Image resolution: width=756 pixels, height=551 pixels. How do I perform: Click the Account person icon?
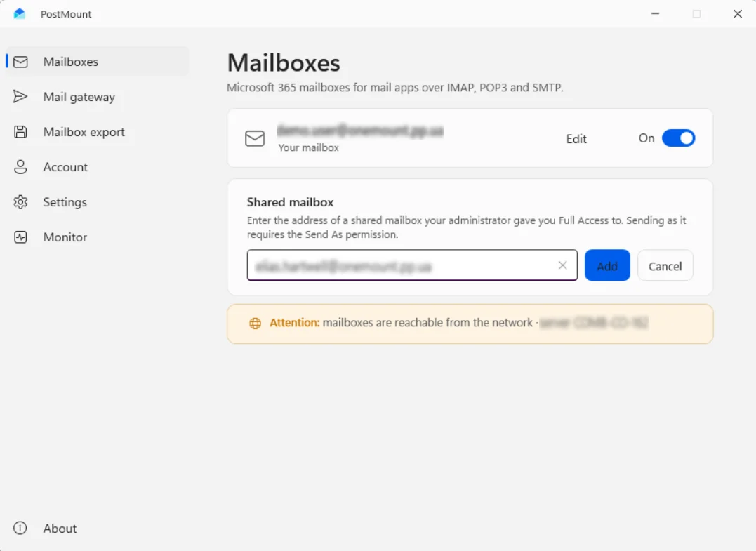tap(20, 167)
